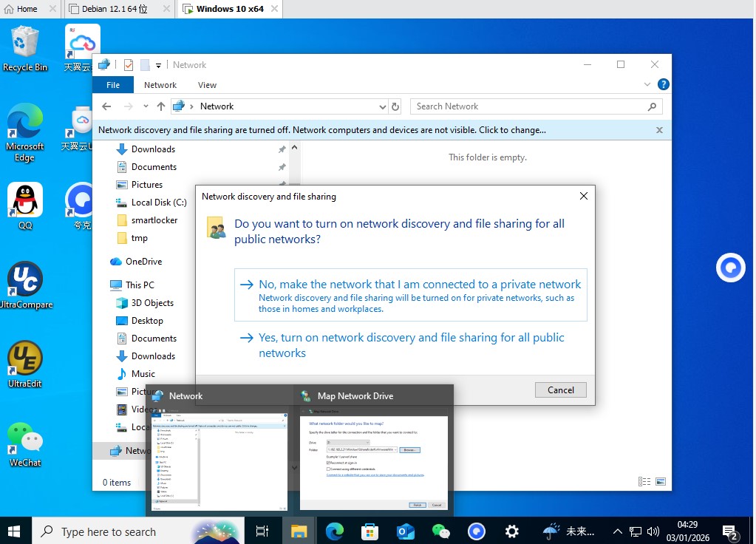Open Microsoft Edge from the taskbar
Viewport: 756px width, 544px height.
(335, 531)
